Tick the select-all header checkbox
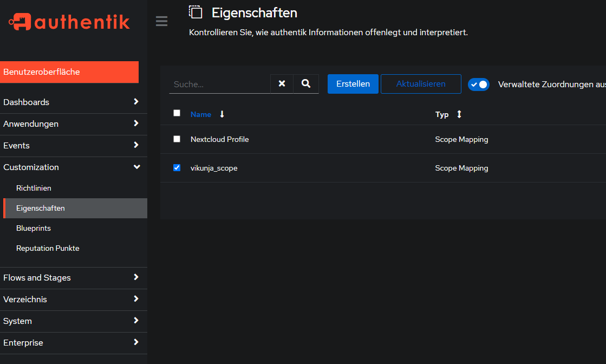 (x=177, y=113)
